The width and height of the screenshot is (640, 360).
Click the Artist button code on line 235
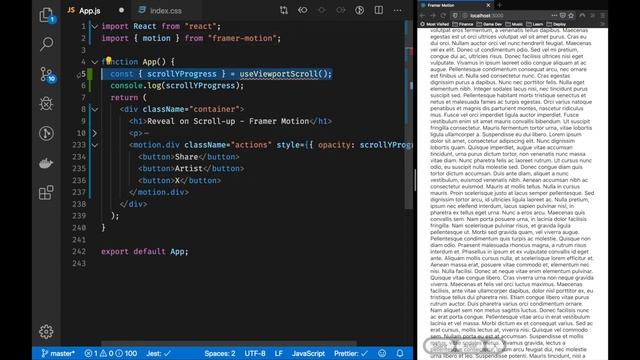(x=191, y=169)
